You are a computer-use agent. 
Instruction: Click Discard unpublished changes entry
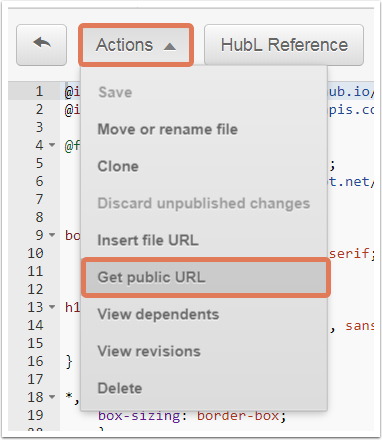(204, 203)
